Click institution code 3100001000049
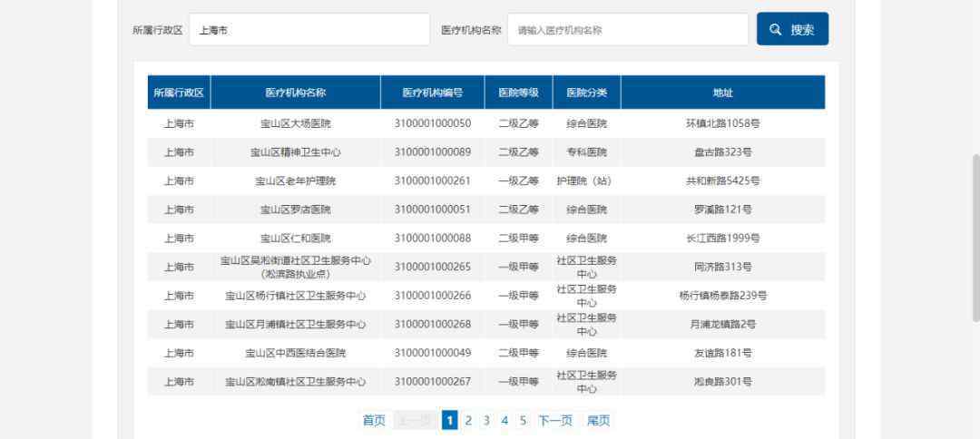Screen dimensions: 980x439 click(x=433, y=354)
